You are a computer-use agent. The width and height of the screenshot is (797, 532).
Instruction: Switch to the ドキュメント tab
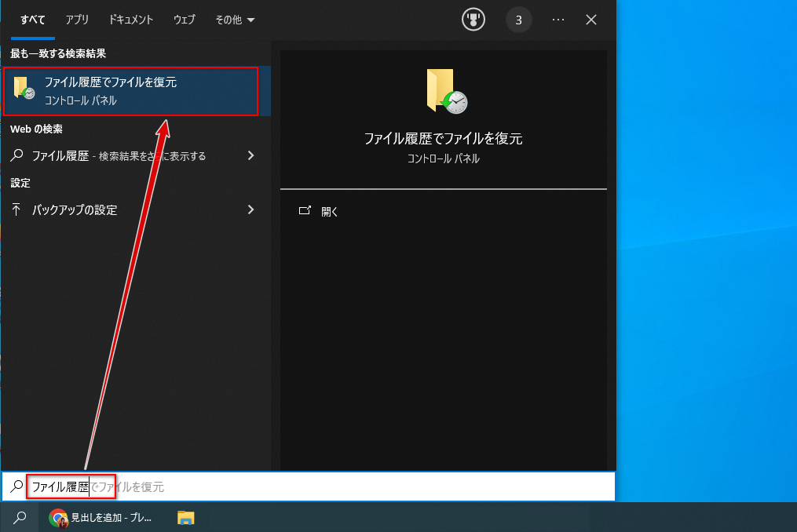pos(130,20)
